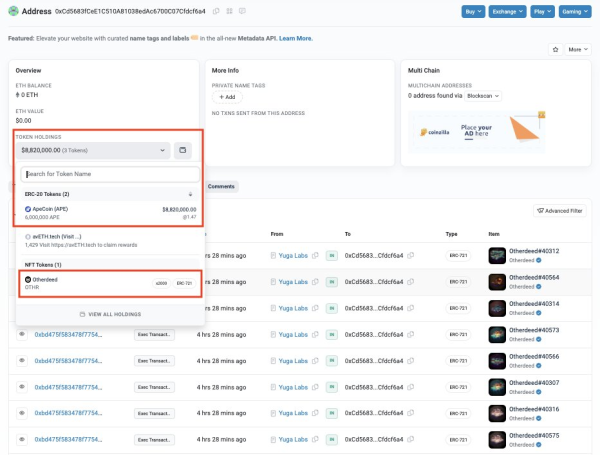Copy Yuga Labs address in Otherdeed#40314 row
This screenshot has height=455, width=600.
click(x=315, y=308)
